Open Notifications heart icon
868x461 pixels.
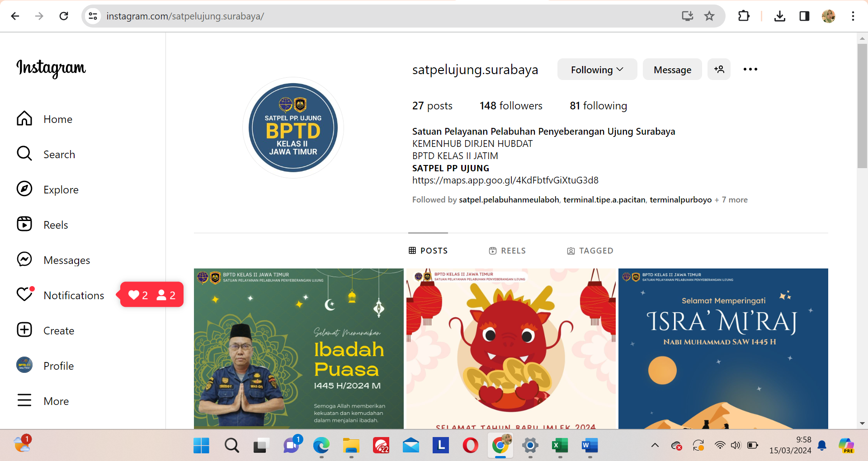[25, 295]
